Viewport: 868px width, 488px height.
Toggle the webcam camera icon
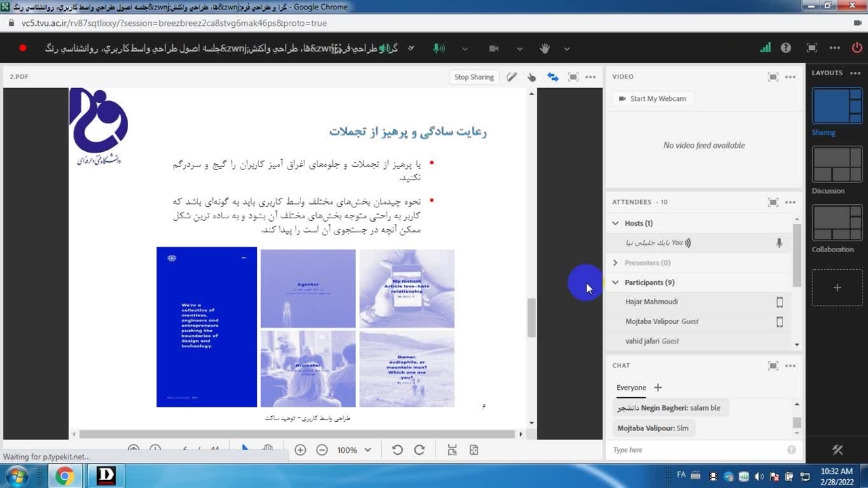494,48
